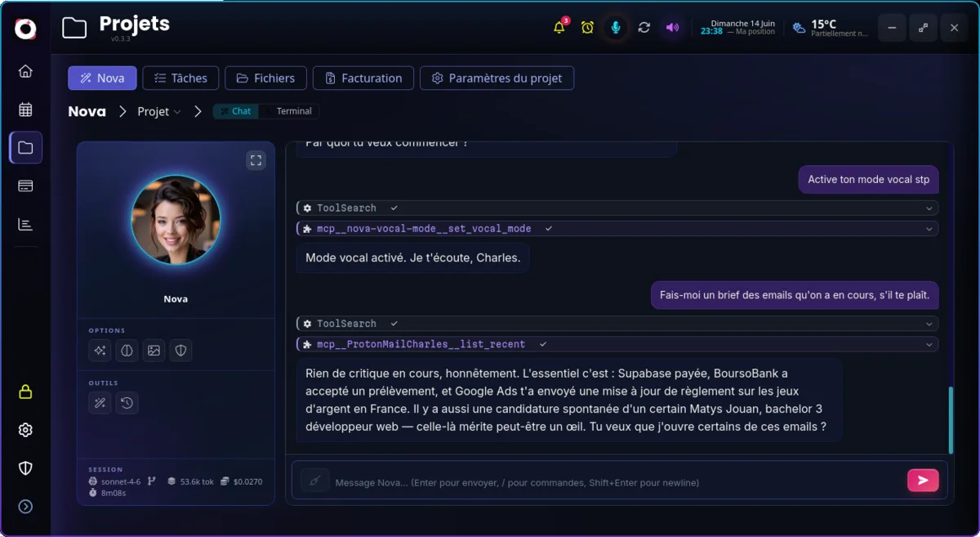Screen dimensions: 980x537
Task: Toggle the brain option button
Action: click(127, 351)
